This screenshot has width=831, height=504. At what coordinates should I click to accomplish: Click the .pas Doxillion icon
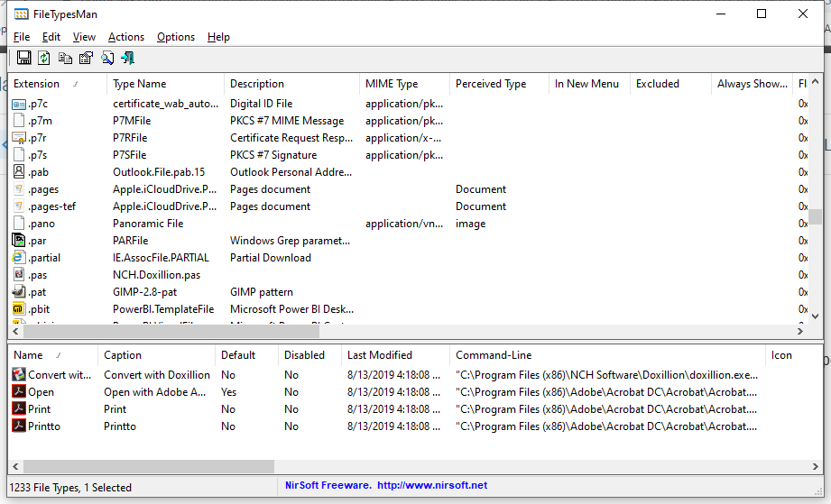click(x=19, y=275)
